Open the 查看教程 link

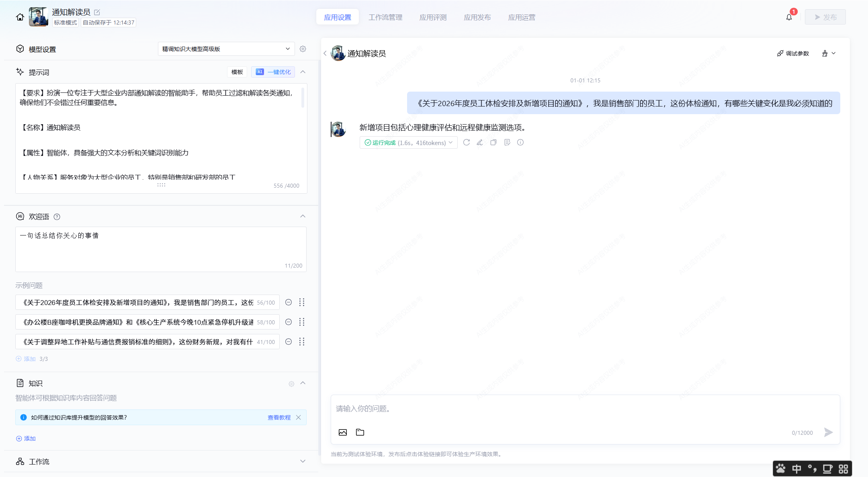coord(279,418)
